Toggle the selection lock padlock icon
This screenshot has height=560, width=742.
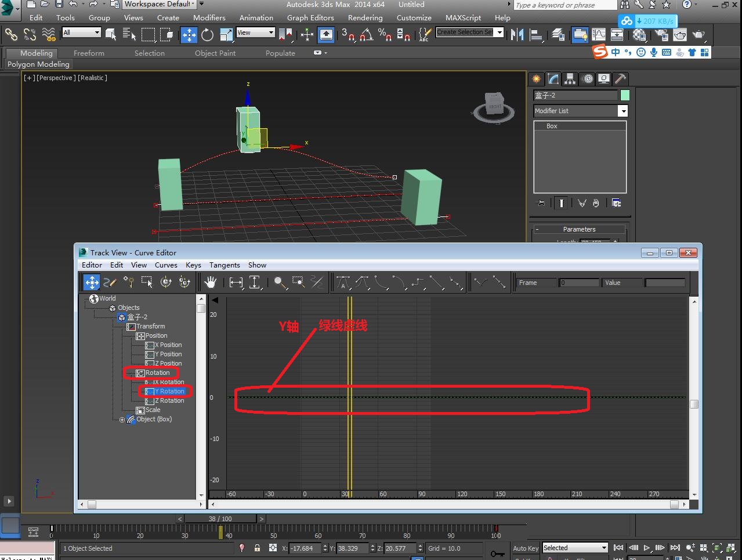point(257,548)
